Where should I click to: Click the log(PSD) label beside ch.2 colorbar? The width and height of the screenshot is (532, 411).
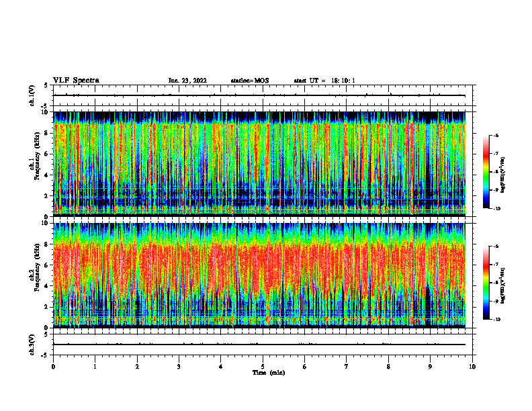coord(502,285)
